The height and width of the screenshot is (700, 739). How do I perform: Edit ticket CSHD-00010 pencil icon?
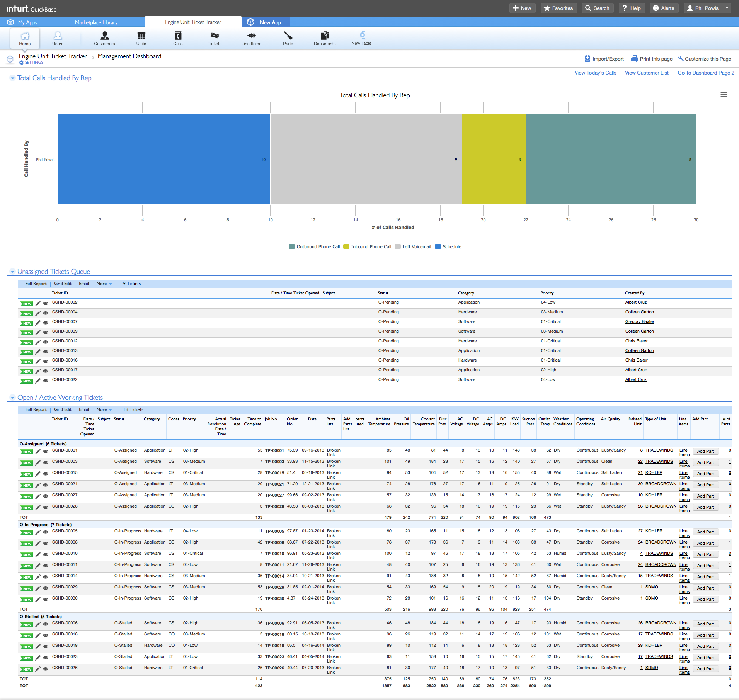(38, 555)
